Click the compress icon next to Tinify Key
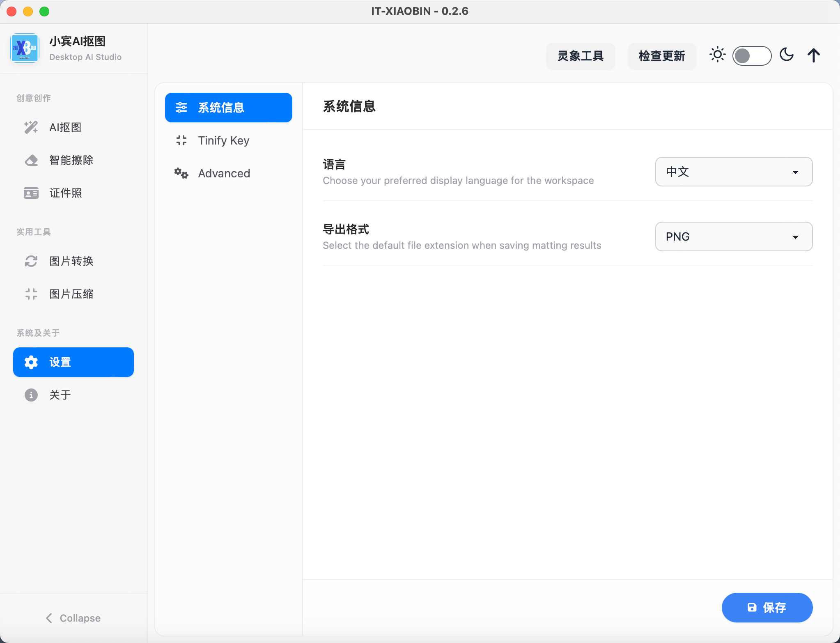The height and width of the screenshot is (643, 840). [x=181, y=140]
